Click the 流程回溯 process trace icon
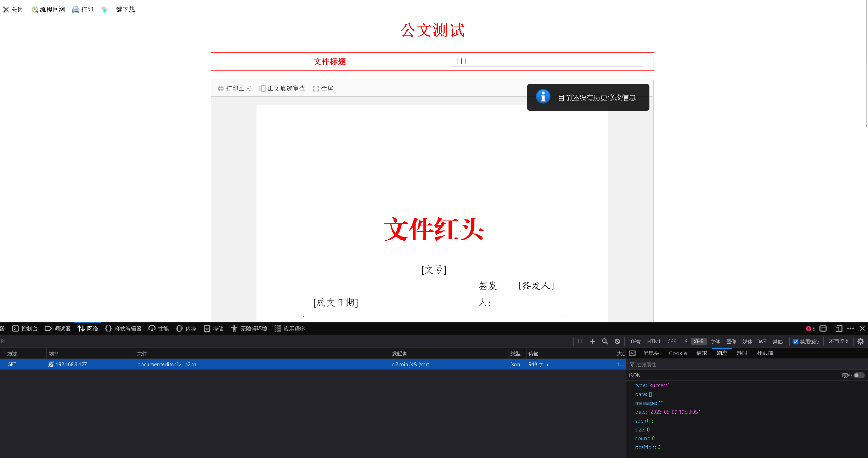This screenshot has width=868, height=458. (x=35, y=10)
